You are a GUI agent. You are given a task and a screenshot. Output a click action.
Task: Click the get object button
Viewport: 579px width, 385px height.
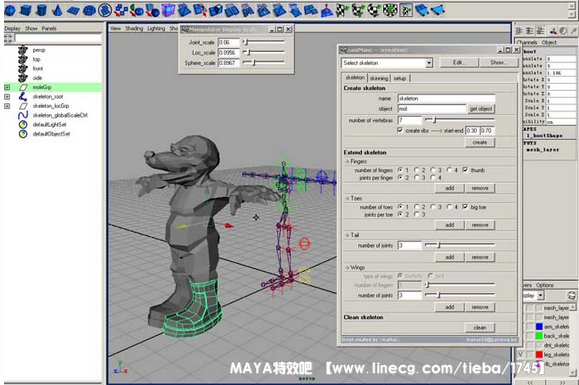(x=481, y=109)
